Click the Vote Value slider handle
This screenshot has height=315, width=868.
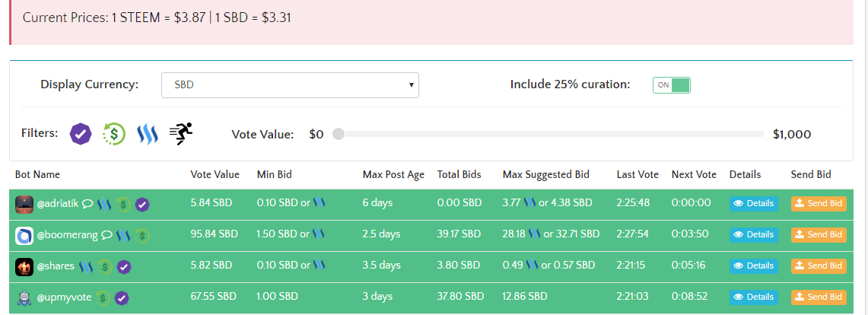339,134
